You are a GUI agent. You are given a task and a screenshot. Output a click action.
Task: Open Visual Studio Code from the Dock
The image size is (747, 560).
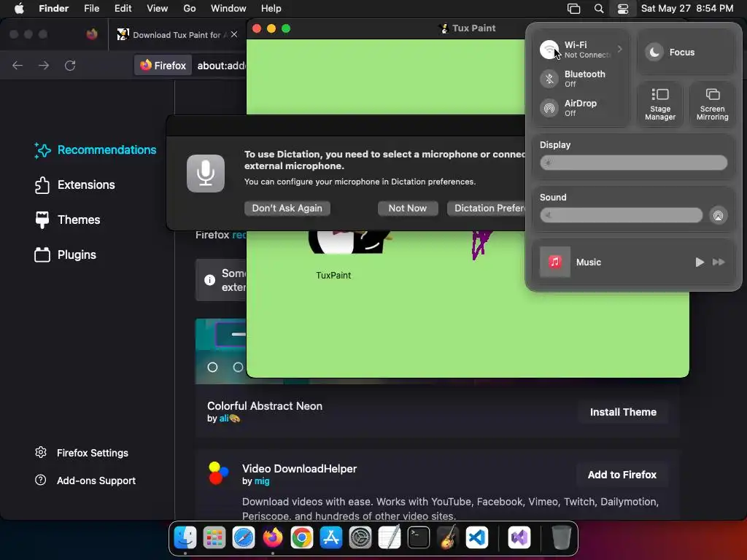[477, 537]
